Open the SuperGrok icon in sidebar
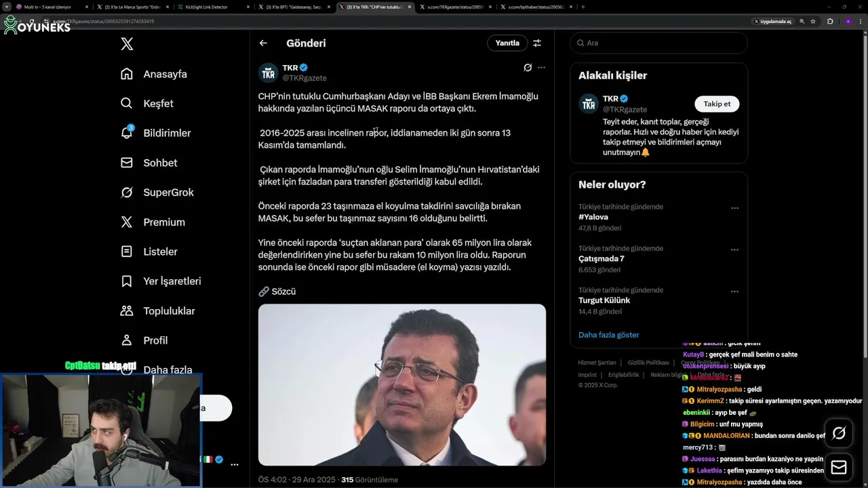The height and width of the screenshot is (488, 868). pyautogui.click(x=127, y=192)
